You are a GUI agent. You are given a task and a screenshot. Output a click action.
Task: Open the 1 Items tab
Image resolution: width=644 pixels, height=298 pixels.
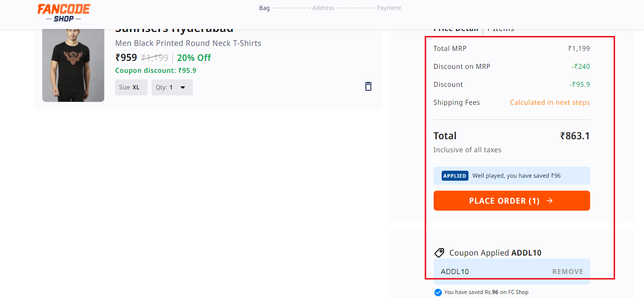tap(501, 28)
